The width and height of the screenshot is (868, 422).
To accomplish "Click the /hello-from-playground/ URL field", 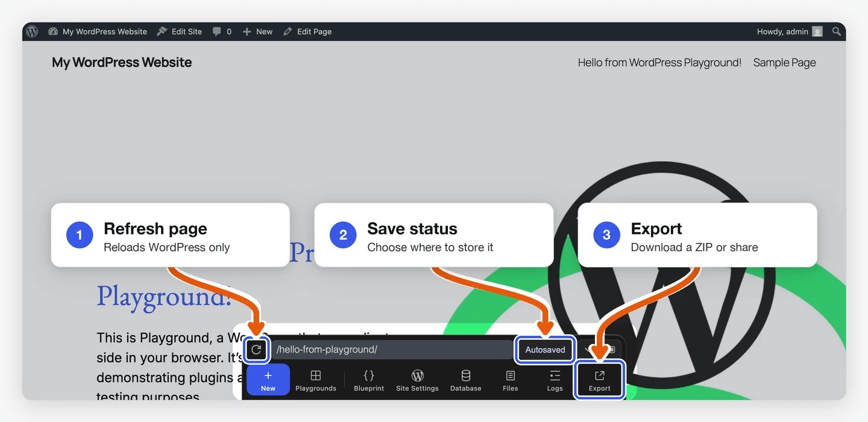I will pos(392,350).
